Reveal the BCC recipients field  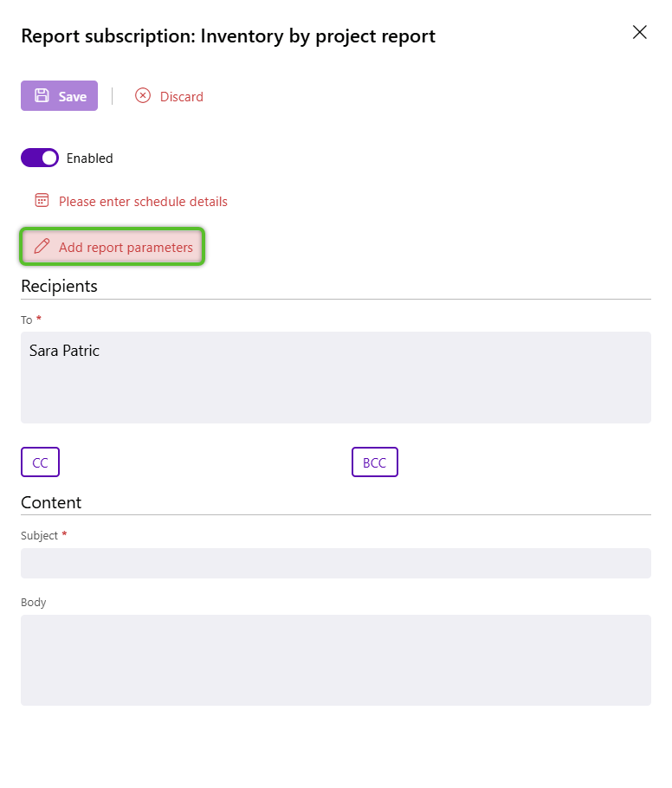click(374, 462)
